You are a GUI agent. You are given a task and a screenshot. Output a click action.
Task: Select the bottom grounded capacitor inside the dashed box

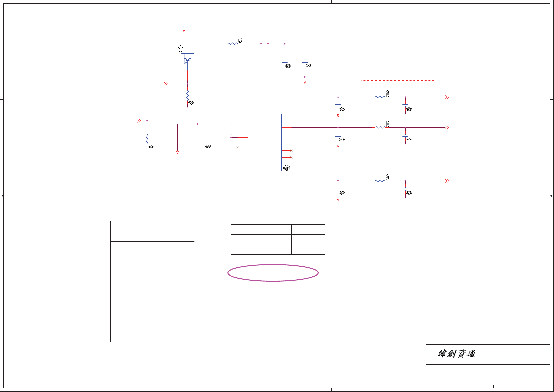405,189
